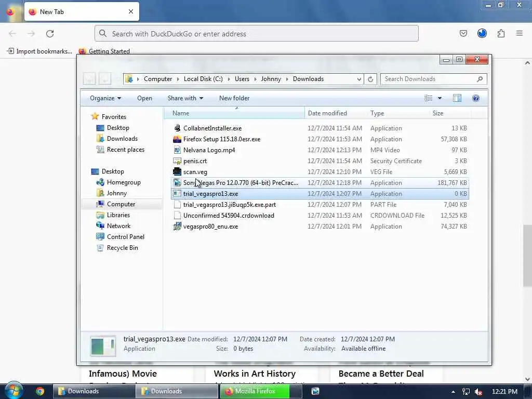Viewport: 532px width, 399px height.
Task: Click the network tray icon
Action: [x=466, y=392]
